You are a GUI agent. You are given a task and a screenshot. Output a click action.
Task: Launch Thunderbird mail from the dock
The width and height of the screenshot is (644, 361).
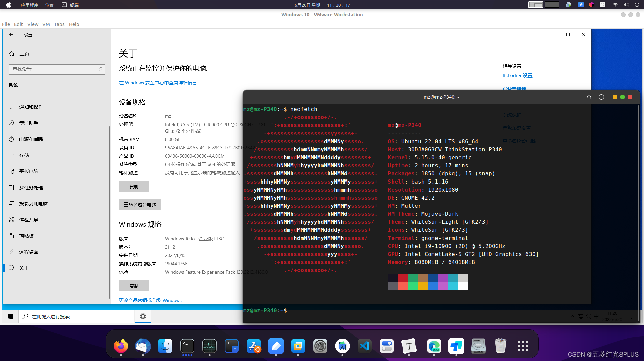[x=143, y=346]
